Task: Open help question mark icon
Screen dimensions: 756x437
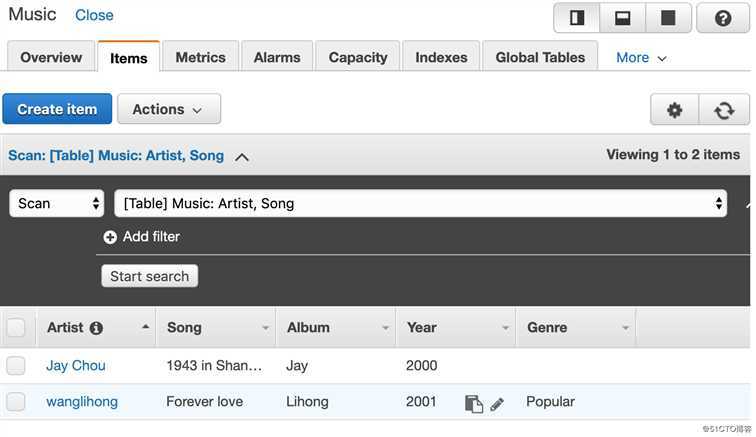Action: pos(723,18)
